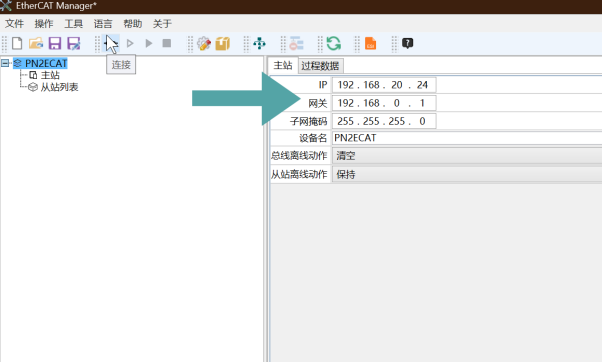This screenshot has width=602, height=362.
Task: Click the slave tree remove icon
Action: pyautogui.click(x=296, y=43)
